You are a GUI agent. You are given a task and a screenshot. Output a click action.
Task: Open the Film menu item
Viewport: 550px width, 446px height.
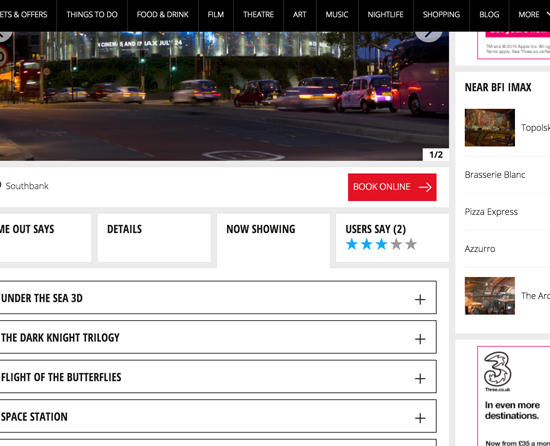click(x=215, y=15)
